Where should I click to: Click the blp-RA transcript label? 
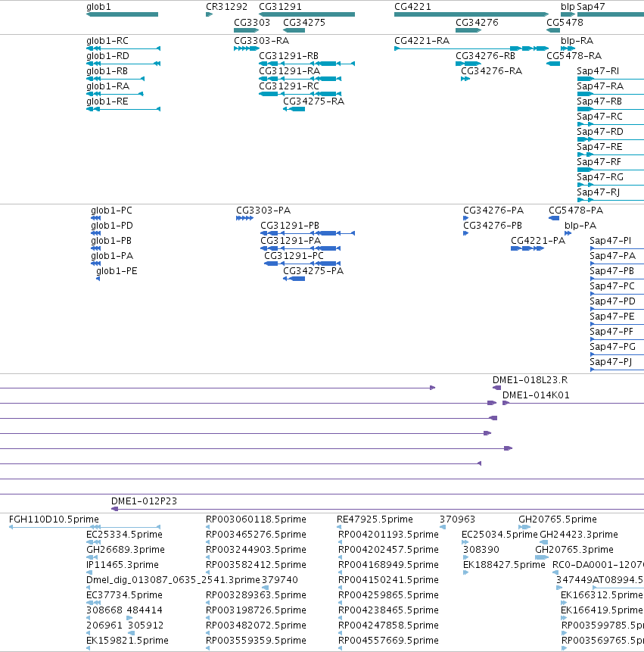[x=577, y=41]
